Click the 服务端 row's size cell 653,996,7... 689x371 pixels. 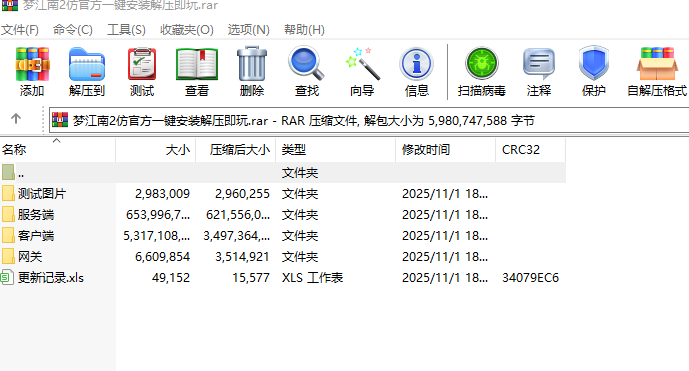coord(158,215)
